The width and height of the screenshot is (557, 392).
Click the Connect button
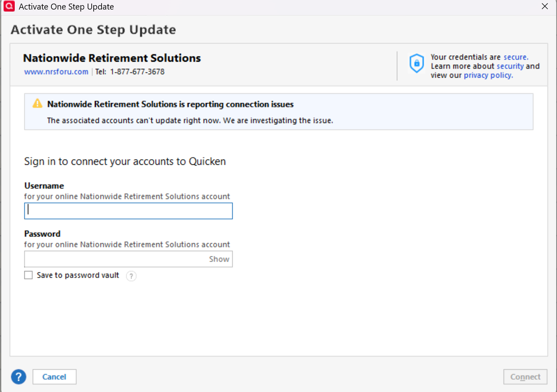tap(525, 376)
